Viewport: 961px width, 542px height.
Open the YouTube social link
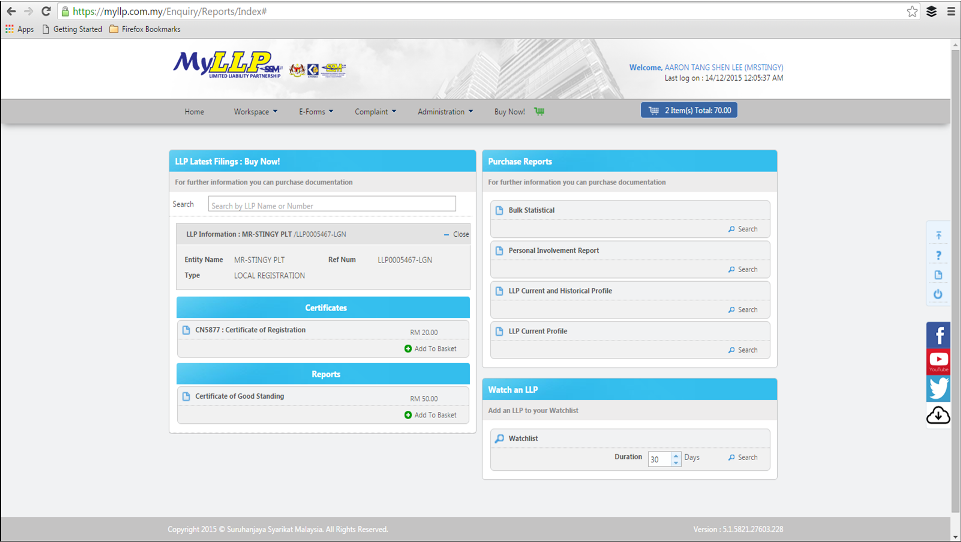pyautogui.click(x=938, y=361)
